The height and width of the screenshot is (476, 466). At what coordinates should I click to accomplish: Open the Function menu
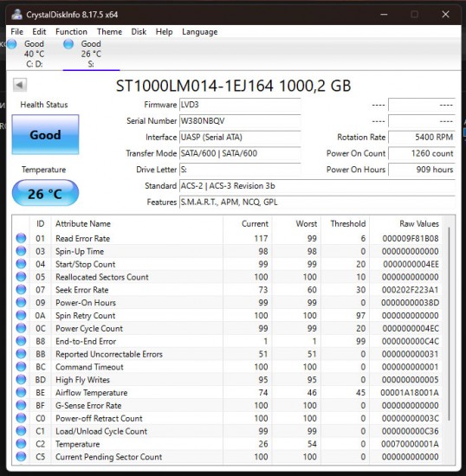[x=71, y=31]
